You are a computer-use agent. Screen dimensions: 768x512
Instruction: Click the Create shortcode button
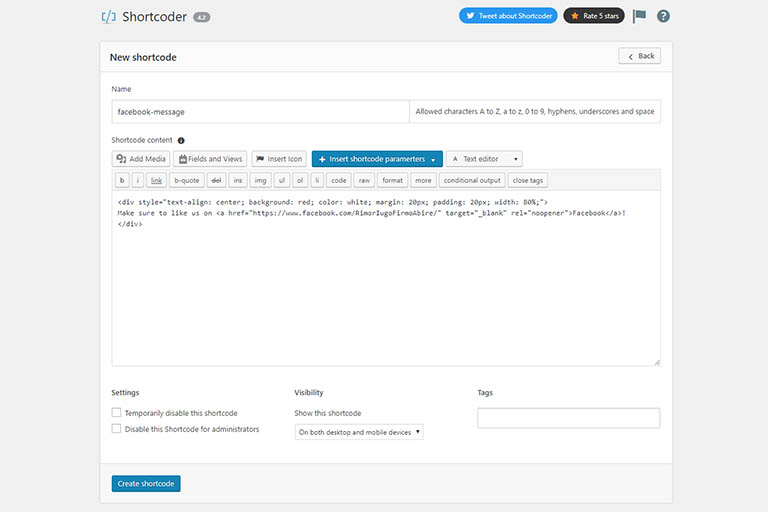(146, 484)
